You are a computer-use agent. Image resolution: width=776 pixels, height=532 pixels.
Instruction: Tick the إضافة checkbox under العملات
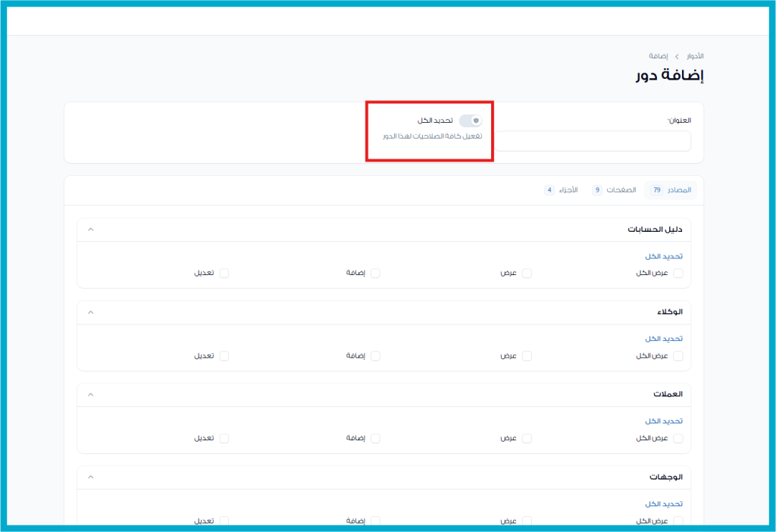tap(375, 439)
